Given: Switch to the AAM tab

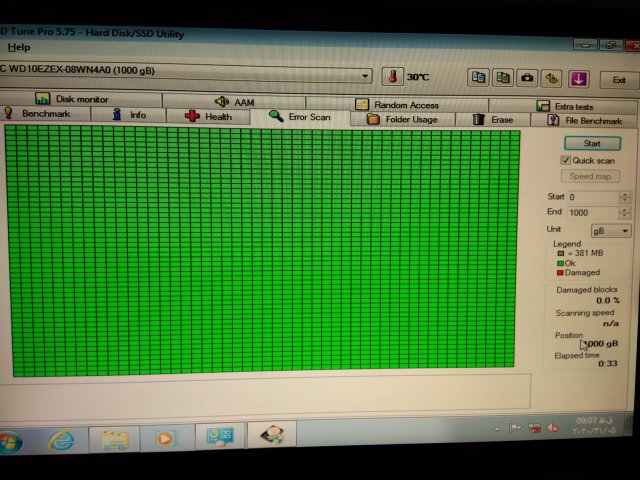Looking at the screenshot, I should [x=234, y=102].
